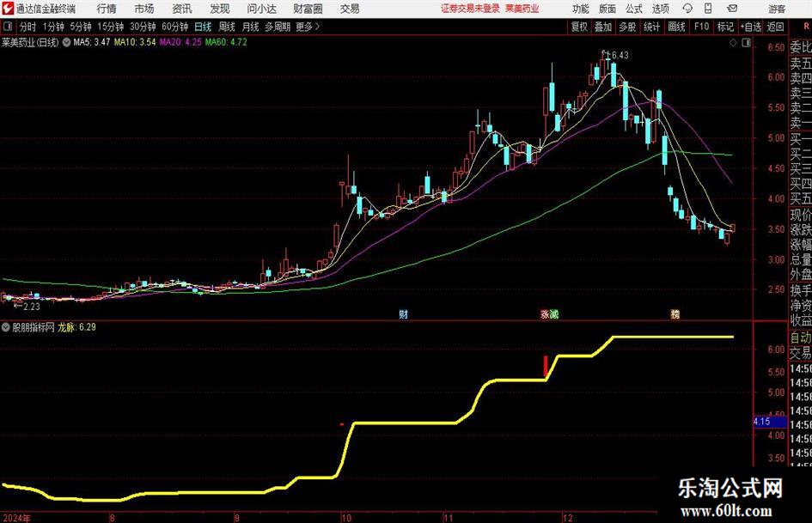Viewport: 812px width, 523px height.
Task: Open the 发现 menu
Action: click(x=220, y=9)
